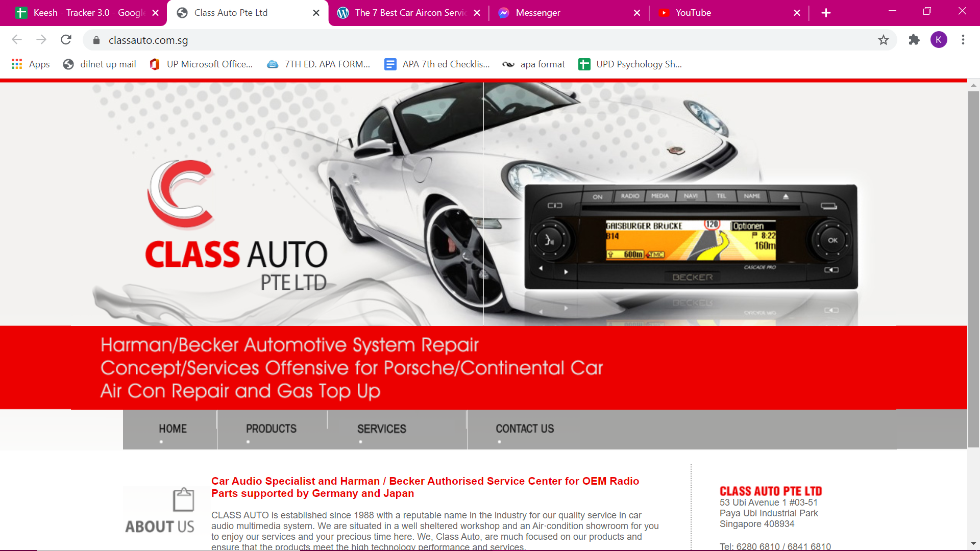This screenshot has height=551, width=980.
Task: Click the Harman/Becker Automotive System Repair banner text
Action: pyautogui.click(x=289, y=345)
